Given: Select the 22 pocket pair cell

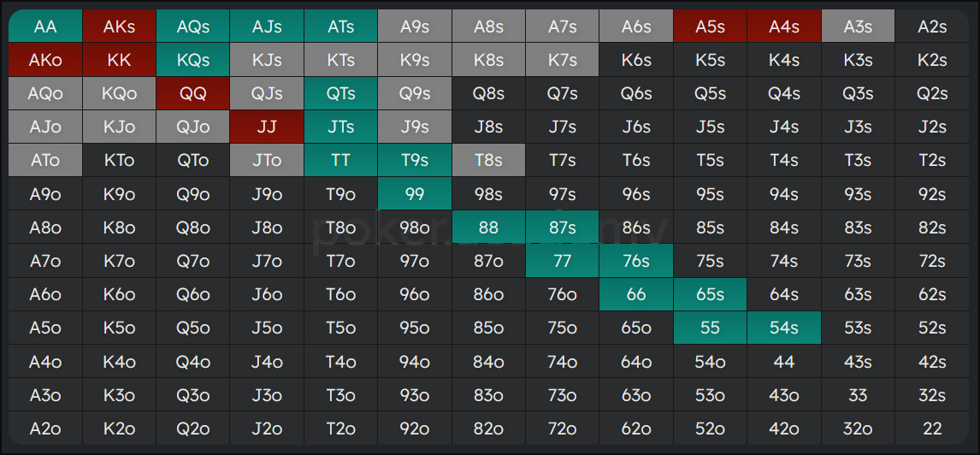Looking at the screenshot, I should (x=932, y=428).
